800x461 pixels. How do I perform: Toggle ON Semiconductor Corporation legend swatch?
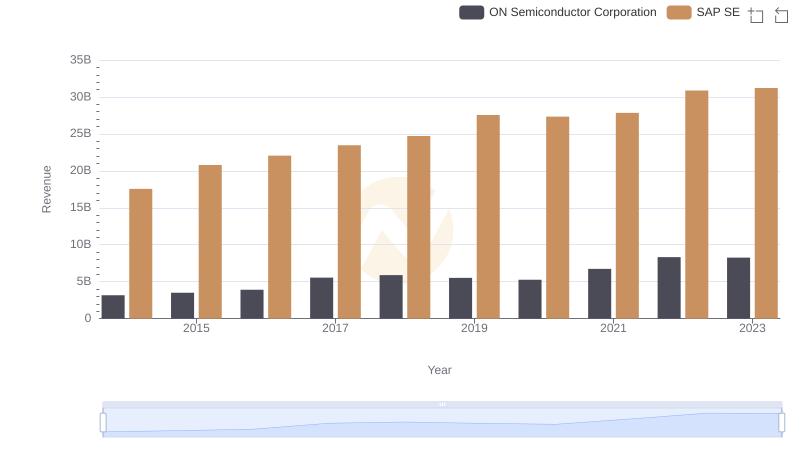(471, 12)
